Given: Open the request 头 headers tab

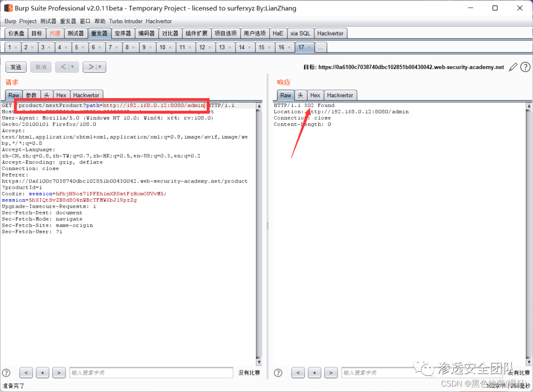Looking at the screenshot, I should [x=46, y=95].
